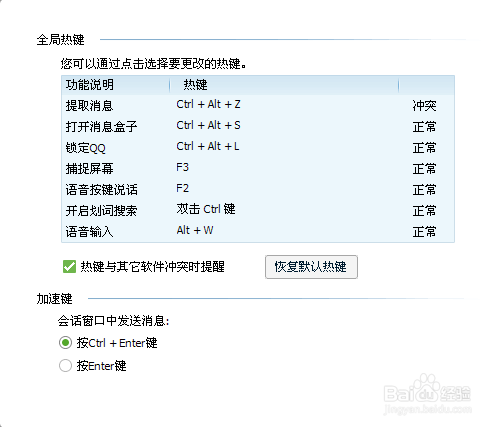Click the 功能说明 column header
501x427 pixels.
point(116,85)
